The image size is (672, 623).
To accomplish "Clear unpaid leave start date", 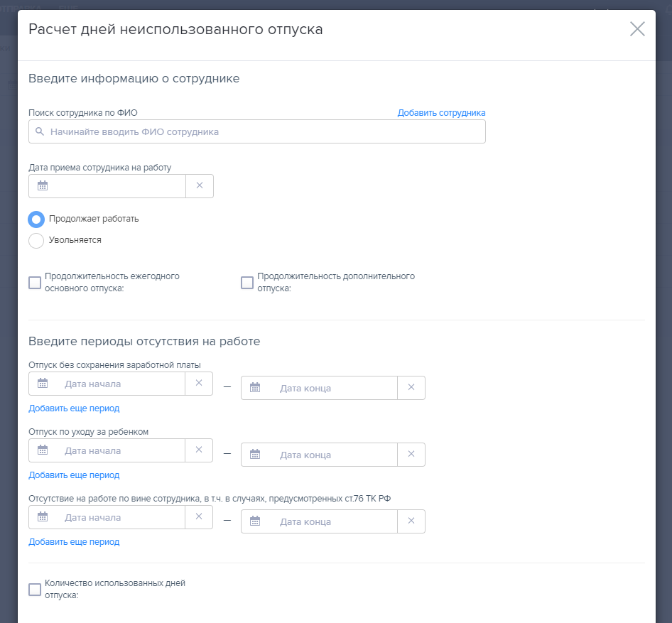I will click(x=199, y=384).
